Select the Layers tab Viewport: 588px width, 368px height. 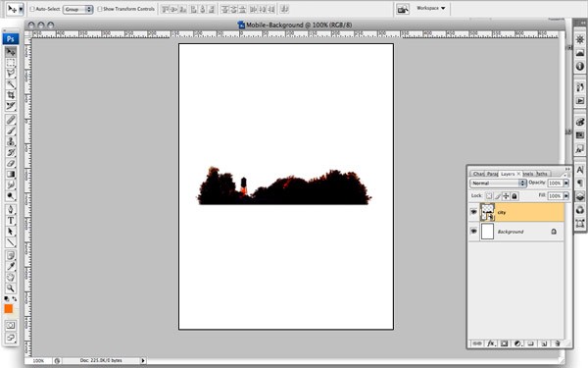[x=508, y=174]
